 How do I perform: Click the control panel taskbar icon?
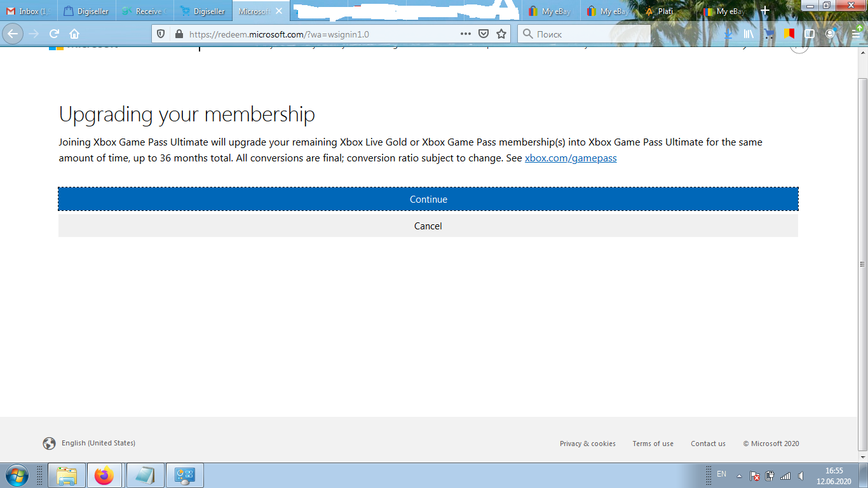point(185,475)
